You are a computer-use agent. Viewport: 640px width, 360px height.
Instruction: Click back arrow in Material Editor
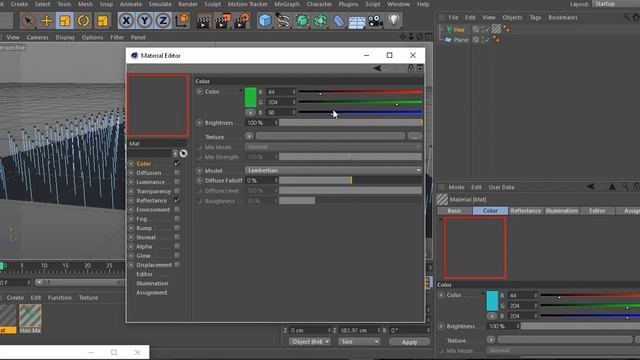click(377, 68)
